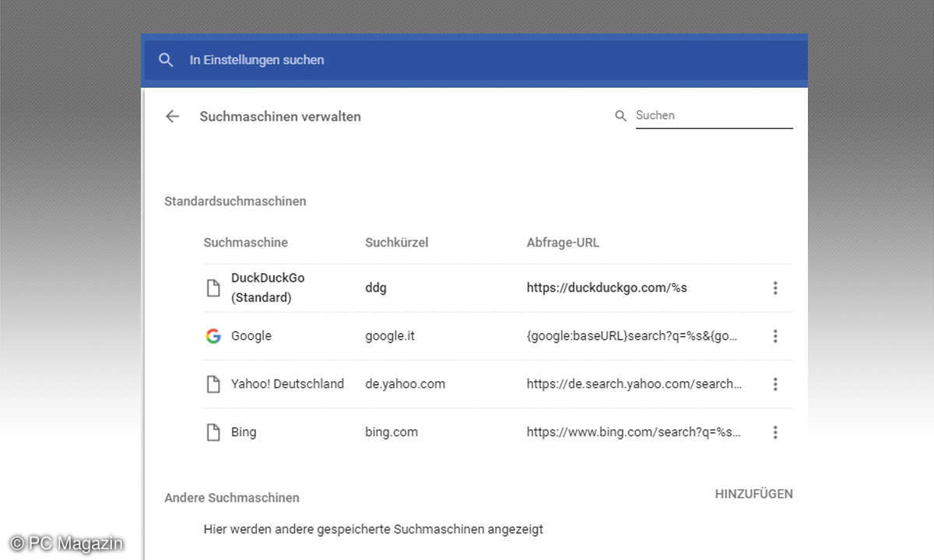Click the Suchmaschinen verwalten page title
Screen dimensions: 934x560
pyautogui.click(x=280, y=117)
